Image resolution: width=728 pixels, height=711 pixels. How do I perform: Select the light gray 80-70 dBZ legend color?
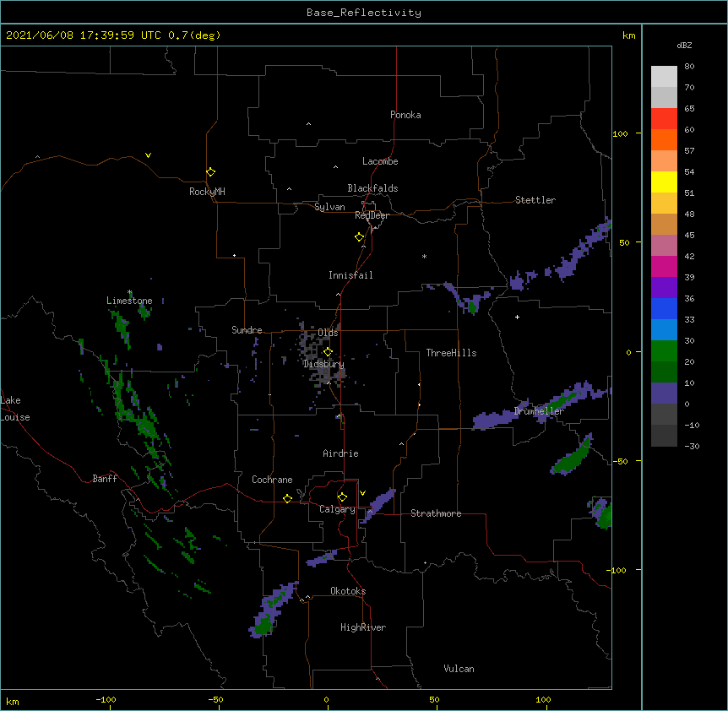[x=664, y=77]
